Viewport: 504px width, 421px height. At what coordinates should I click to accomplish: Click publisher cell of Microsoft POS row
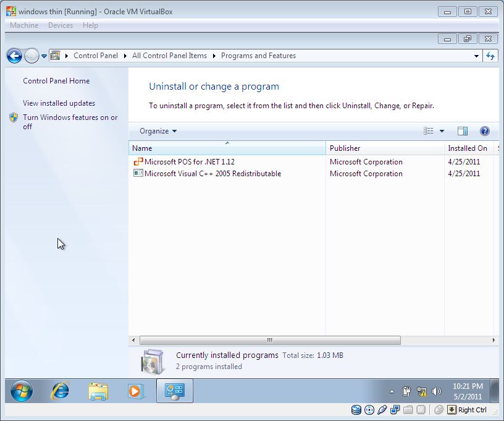(366, 162)
